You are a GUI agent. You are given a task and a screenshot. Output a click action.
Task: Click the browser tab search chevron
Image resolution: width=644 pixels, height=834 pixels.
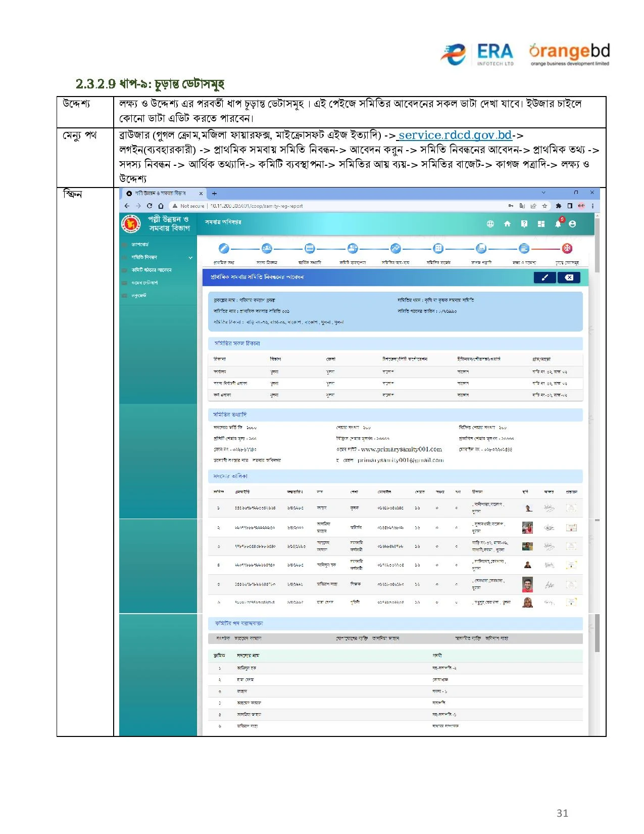(x=543, y=193)
